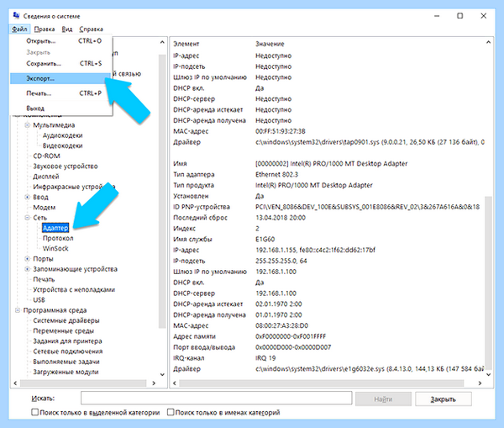Toggle Поиск только в именах категорий checkbox
The height and width of the screenshot is (428, 504).
(171, 412)
